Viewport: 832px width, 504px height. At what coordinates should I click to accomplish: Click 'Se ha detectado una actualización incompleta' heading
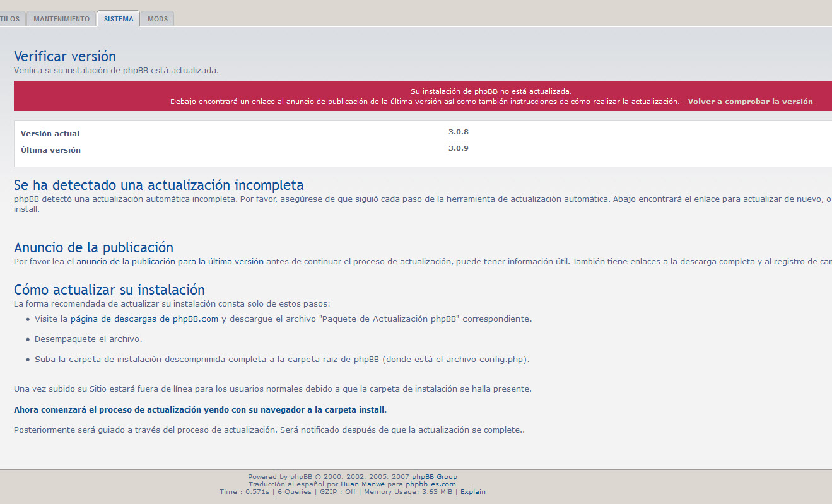(158, 185)
